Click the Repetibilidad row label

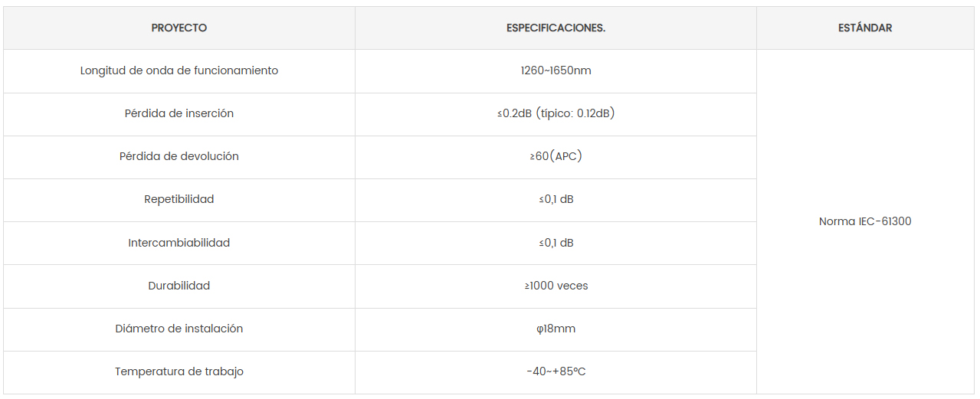179,199
